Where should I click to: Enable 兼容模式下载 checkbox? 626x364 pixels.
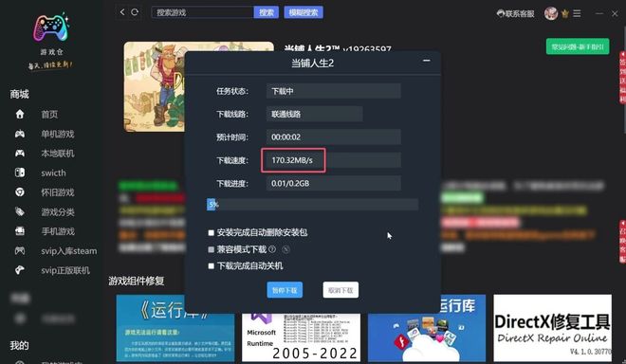[211, 249]
